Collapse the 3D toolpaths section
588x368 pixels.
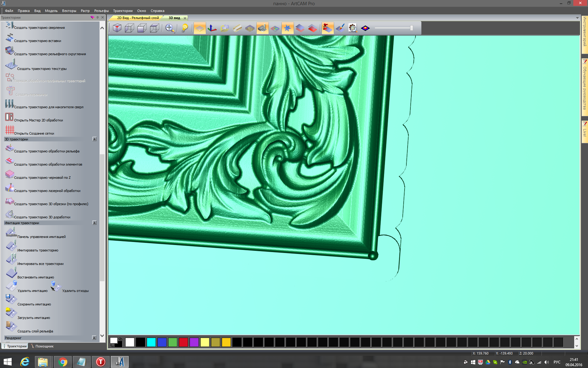(94, 139)
